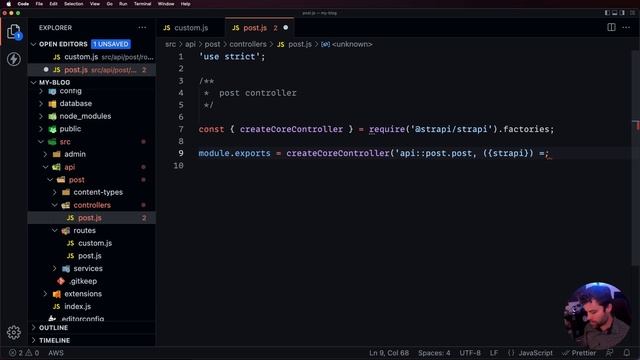
Task: Expand the admin folder chevron
Action: click(x=45, y=154)
